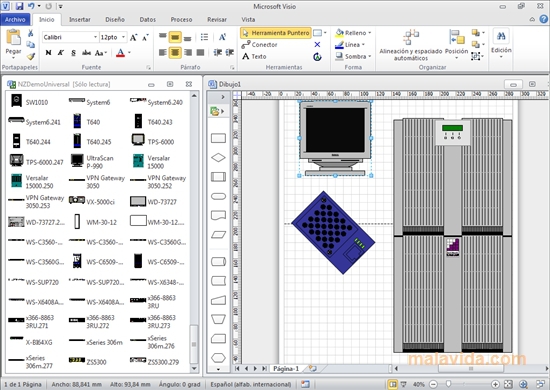Switch to the Vista tab

tap(248, 20)
